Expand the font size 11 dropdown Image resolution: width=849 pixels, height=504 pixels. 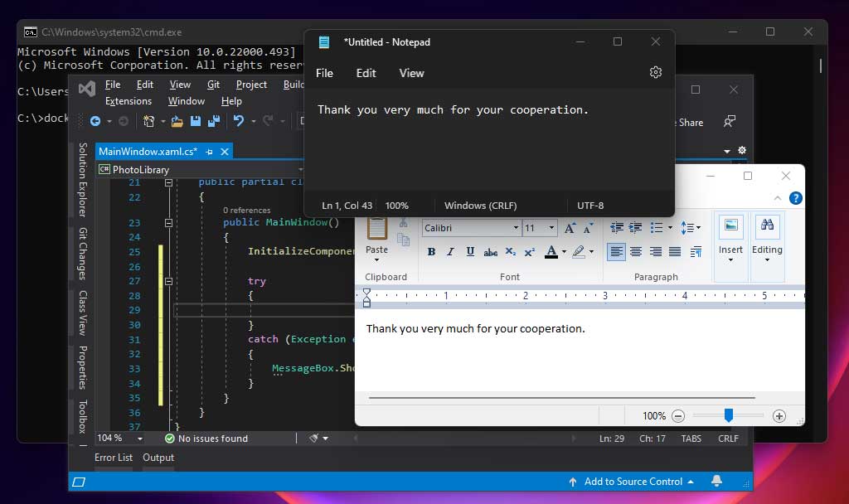(x=552, y=228)
